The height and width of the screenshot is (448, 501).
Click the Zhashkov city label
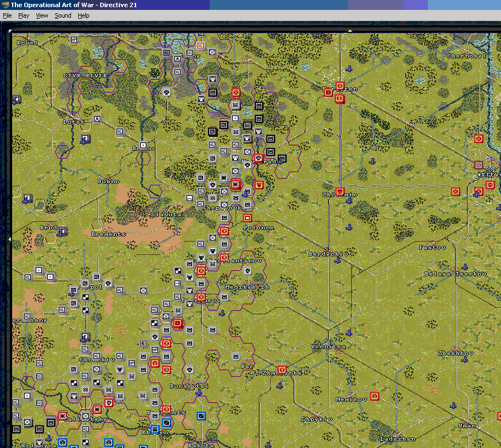coord(455,353)
